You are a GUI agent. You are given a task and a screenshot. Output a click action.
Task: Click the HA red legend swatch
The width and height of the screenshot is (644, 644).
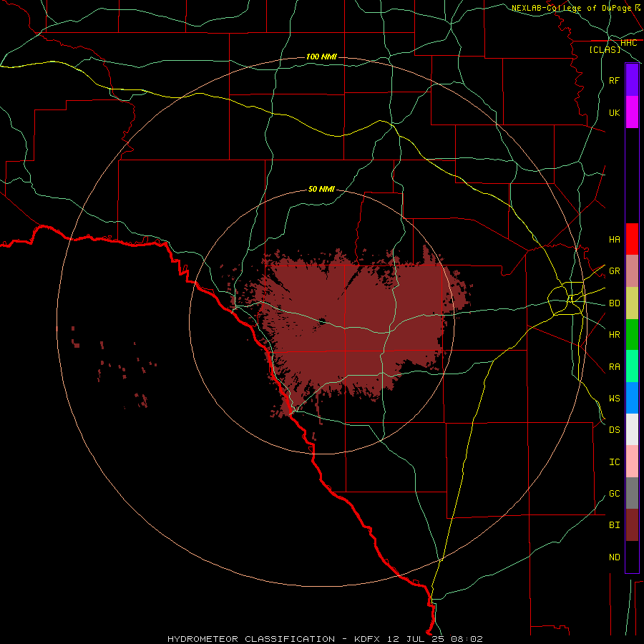(x=632, y=239)
